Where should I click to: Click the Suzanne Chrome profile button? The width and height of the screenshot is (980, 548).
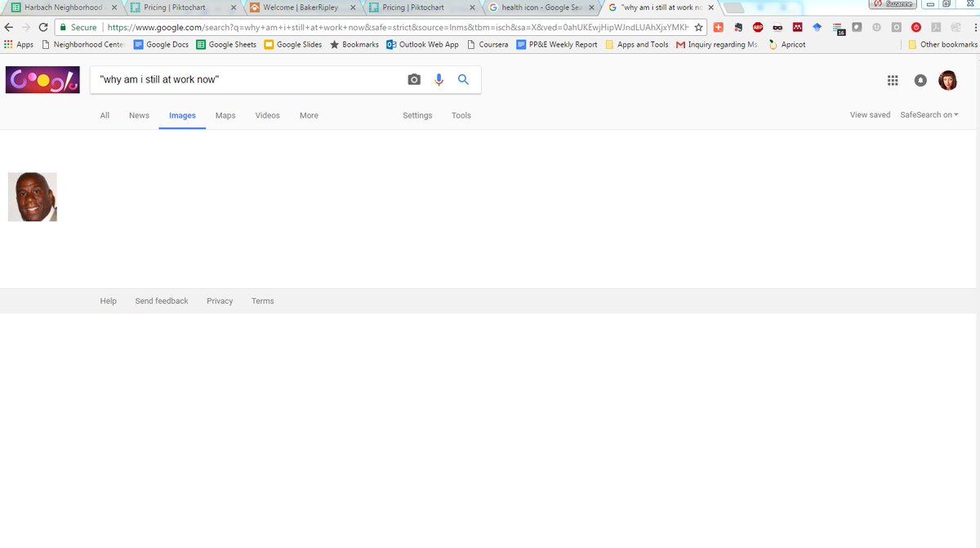[x=893, y=4]
